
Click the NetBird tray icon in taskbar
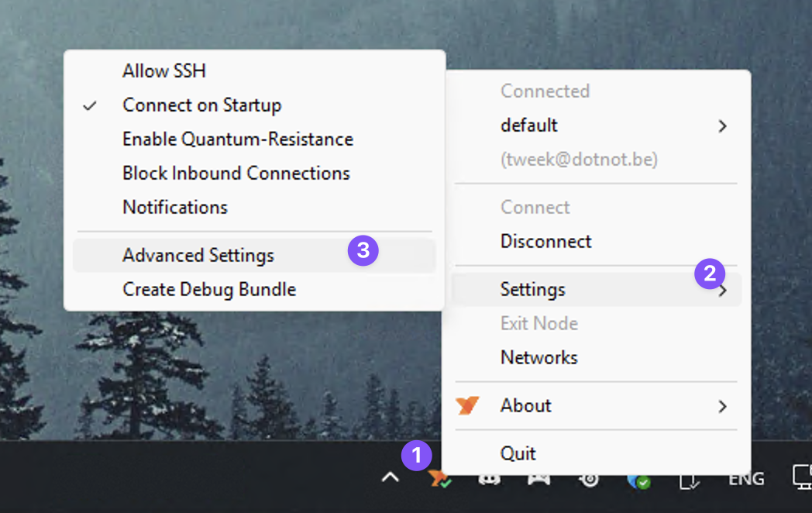click(439, 478)
